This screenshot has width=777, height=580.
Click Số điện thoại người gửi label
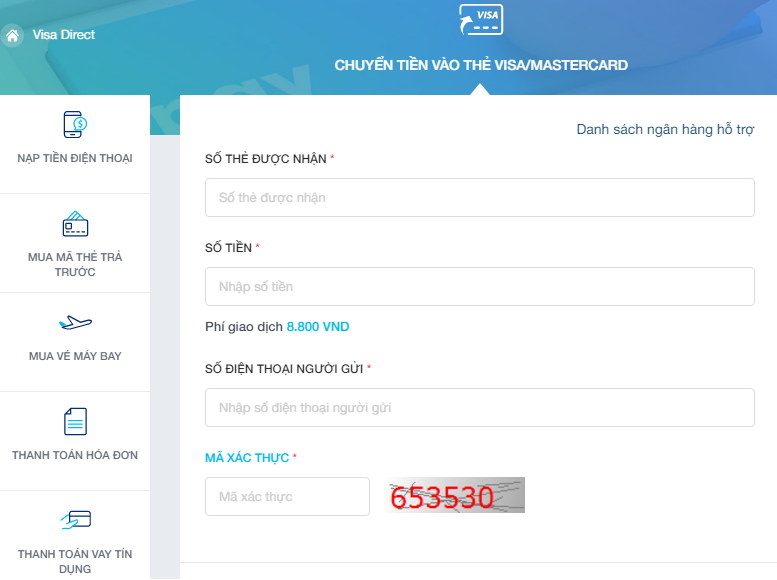[x=284, y=369]
